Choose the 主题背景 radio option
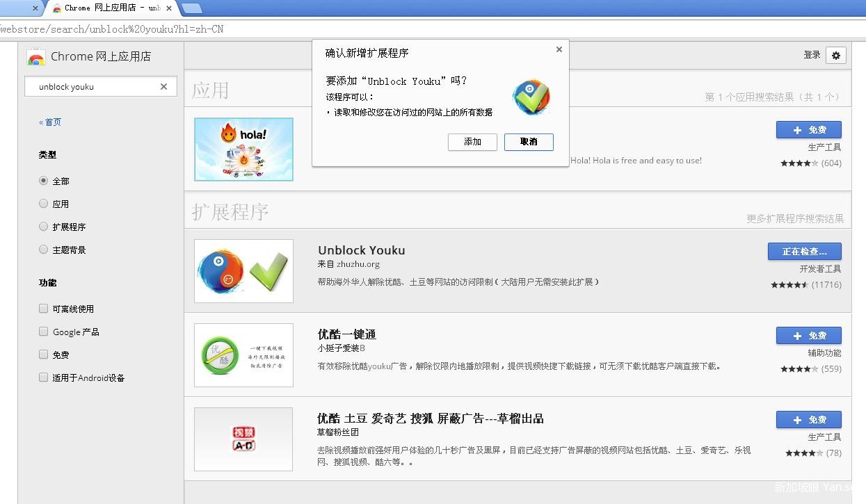 [x=44, y=250]
